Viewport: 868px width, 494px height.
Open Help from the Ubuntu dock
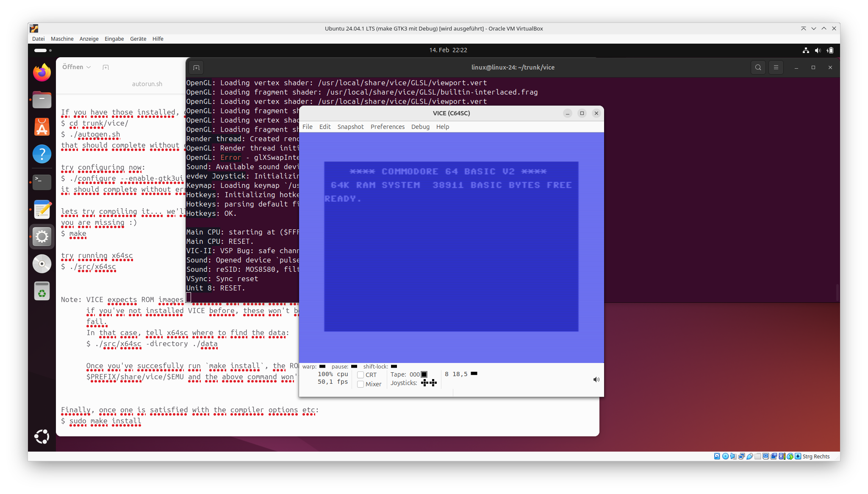42,154
